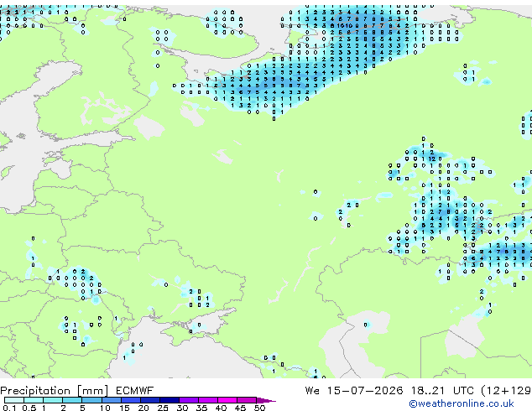Click the '18..21 UTC' time label
532x411 pixels.
[442, 391]
